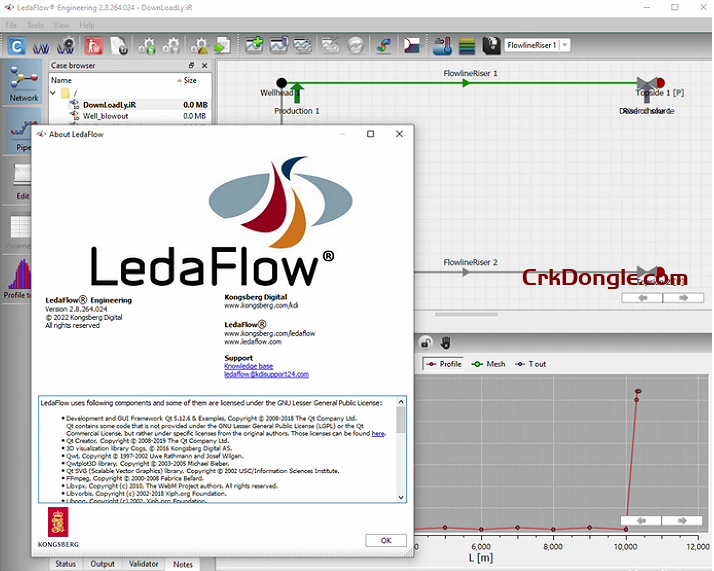Click the colorful 3D pipe toolbar icon
Image resolution: width=714 pixels, height=571 pixels.
tap(384, 46)
